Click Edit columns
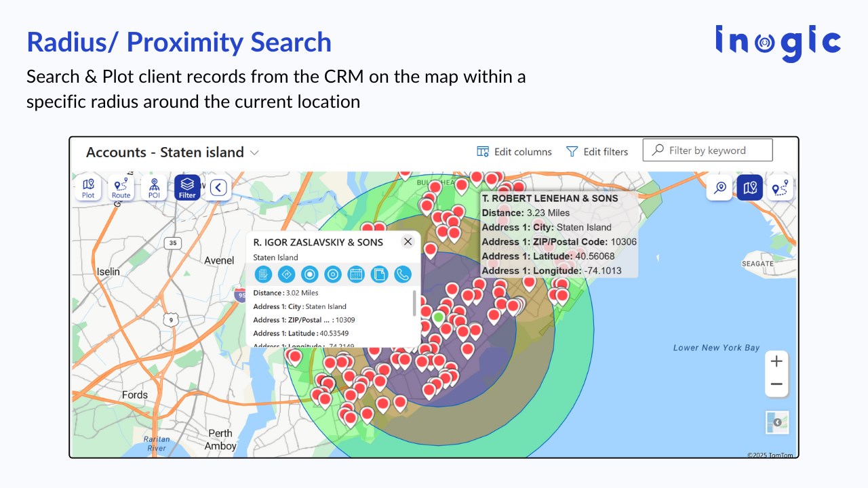Viewport: 868px width, 488px height. (515, 152)
